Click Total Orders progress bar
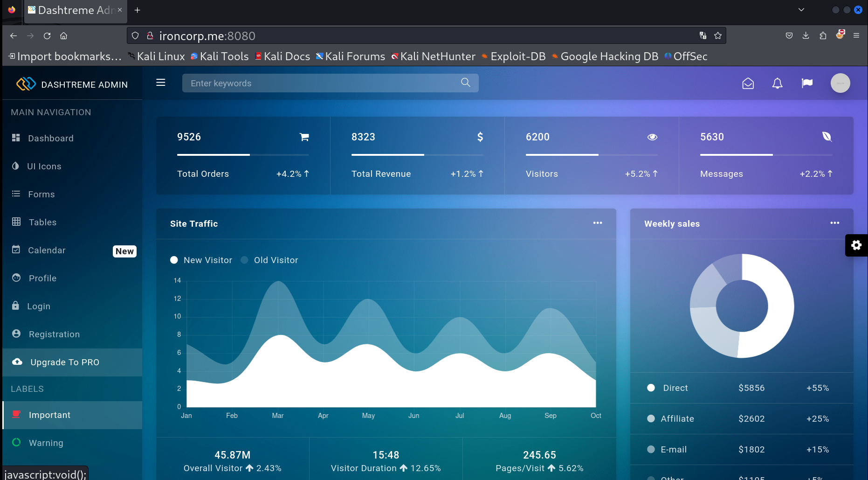 pyautogui.click(x=243, y=154)
